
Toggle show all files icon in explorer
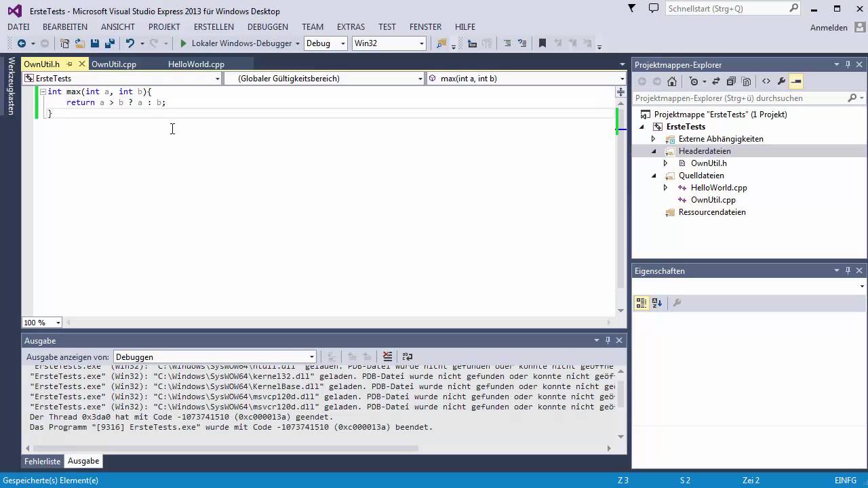pos(746,81)
